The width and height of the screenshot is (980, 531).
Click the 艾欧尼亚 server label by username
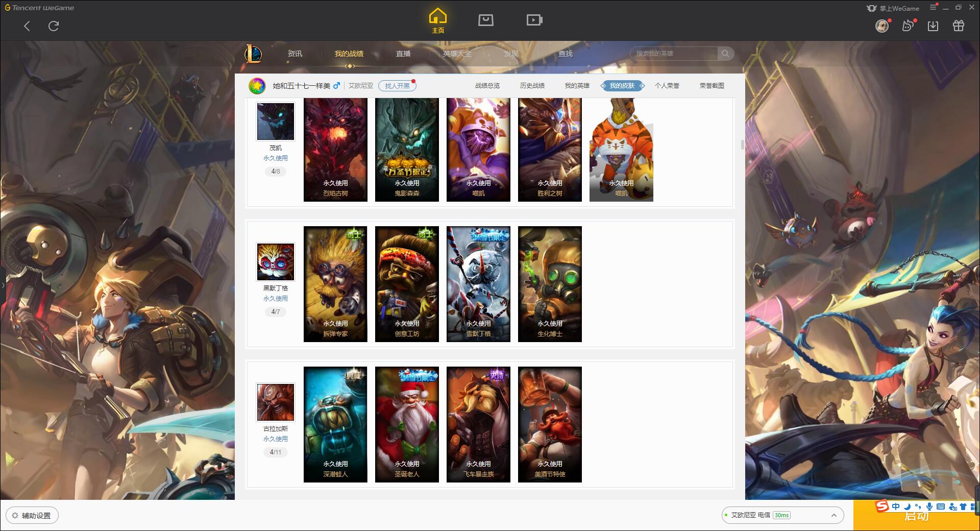point(361,86)
